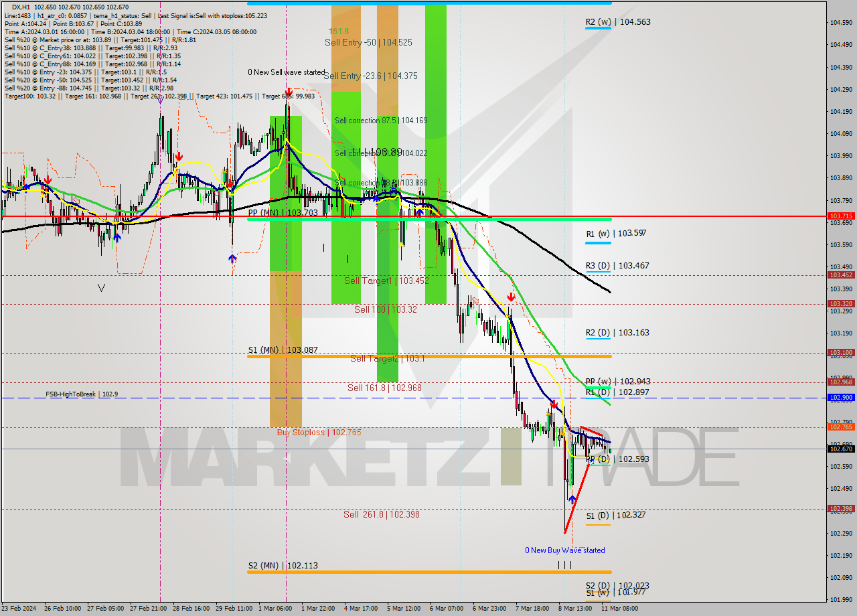Click the blue 102.900 price tag on axis
The height and width of the screenshot is (616, 857).
tap(841, 398)
